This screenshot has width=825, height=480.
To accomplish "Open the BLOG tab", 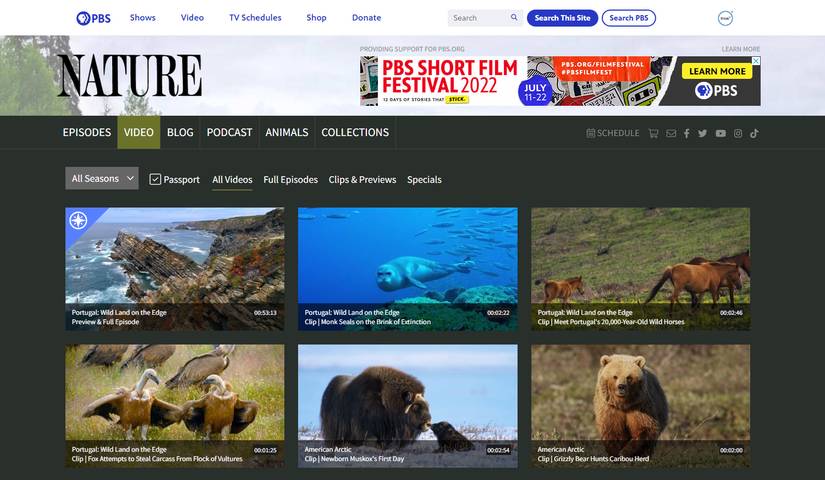I will pos(180,132).
